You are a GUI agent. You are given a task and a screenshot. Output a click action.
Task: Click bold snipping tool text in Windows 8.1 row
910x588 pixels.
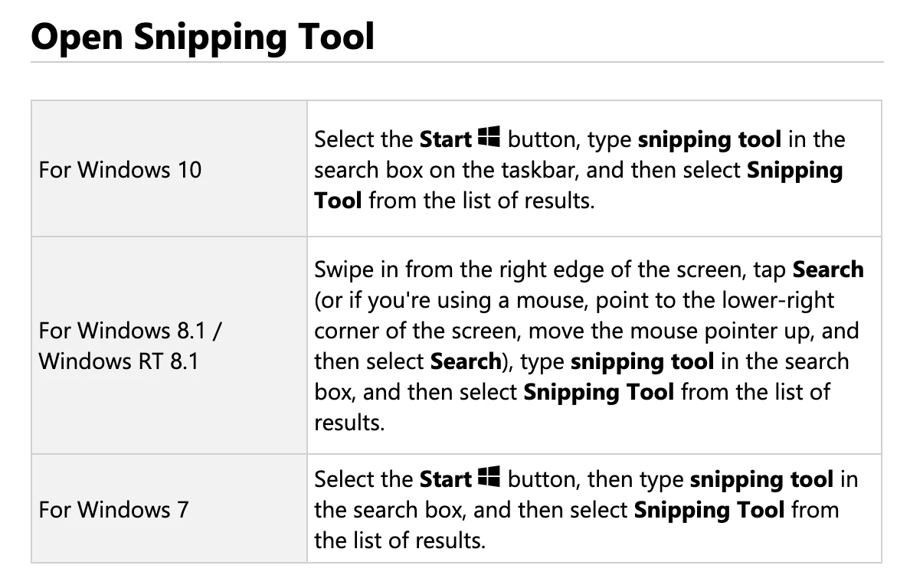(x=642, y=362)
